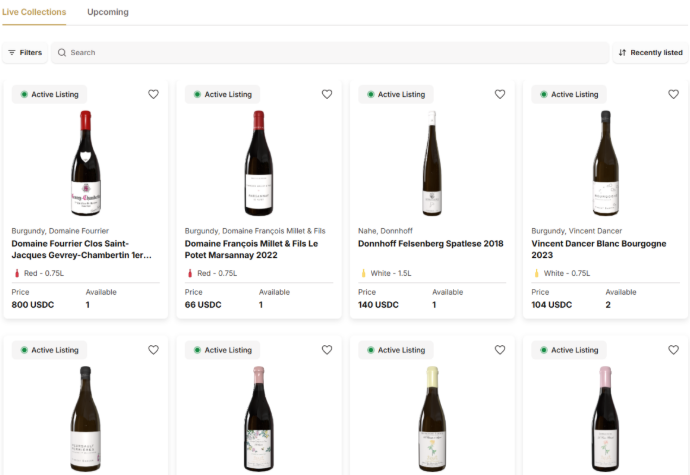690x475 pixels.
Task: Open the Filters panel
Action: pos(25,52)
